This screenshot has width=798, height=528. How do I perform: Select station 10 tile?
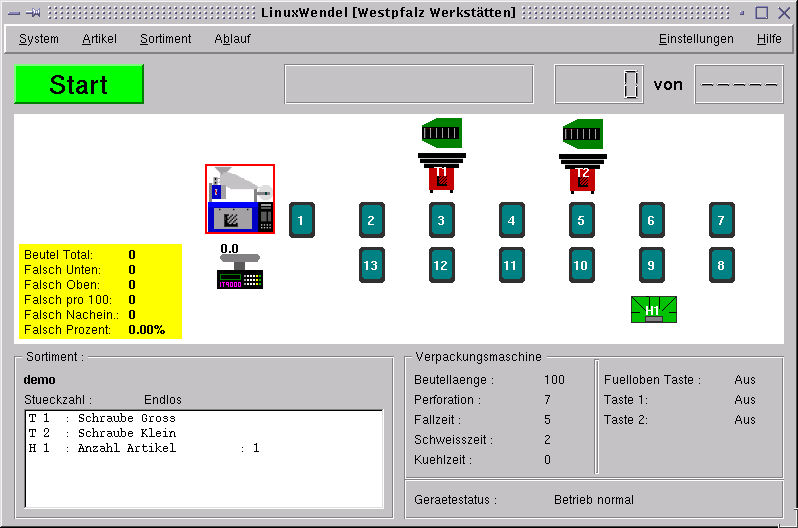pos(582,265)
